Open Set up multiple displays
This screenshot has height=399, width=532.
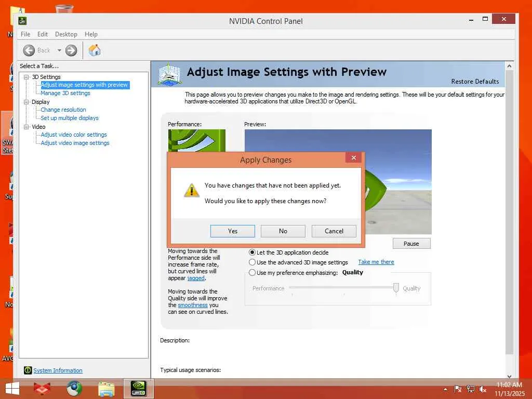click(70, 118)
